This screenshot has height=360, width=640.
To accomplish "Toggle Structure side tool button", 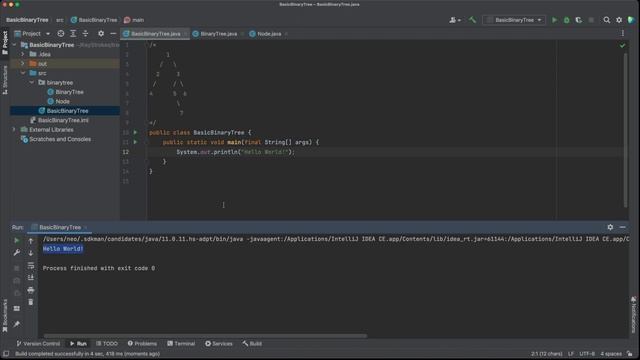I will coord(5,80).
